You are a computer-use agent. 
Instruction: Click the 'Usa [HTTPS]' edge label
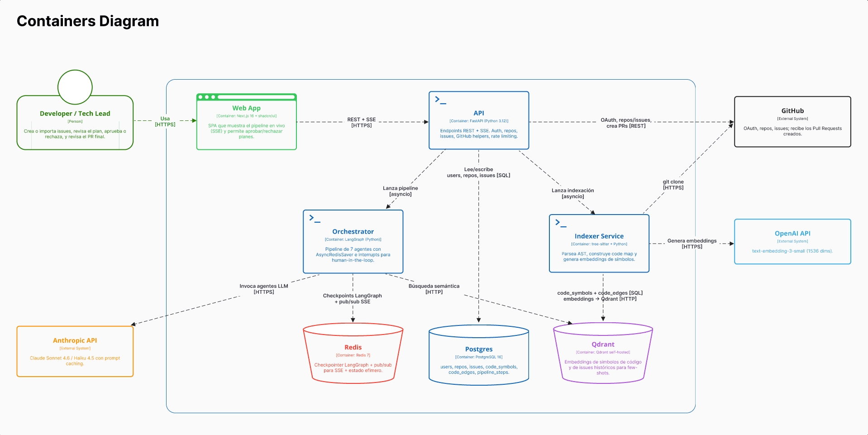[165, 121]
